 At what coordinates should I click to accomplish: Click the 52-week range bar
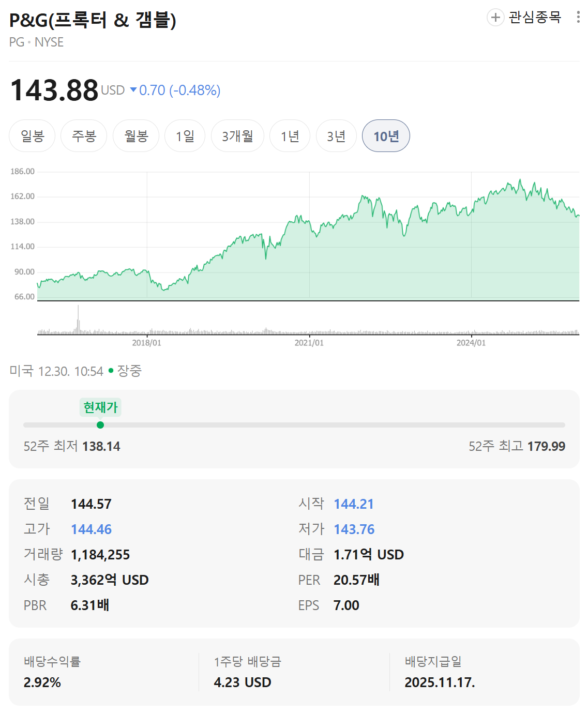click(294, 425)
